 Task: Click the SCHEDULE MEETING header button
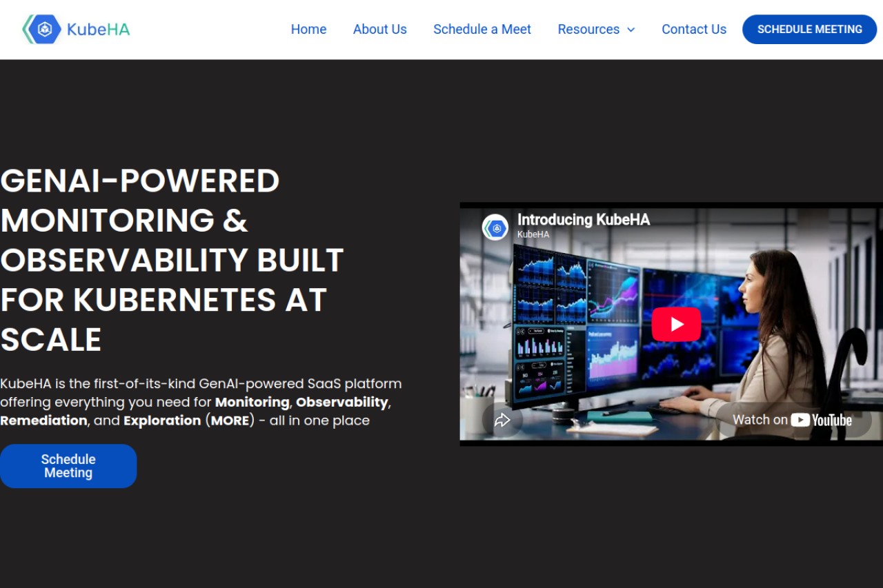point(810,30)
